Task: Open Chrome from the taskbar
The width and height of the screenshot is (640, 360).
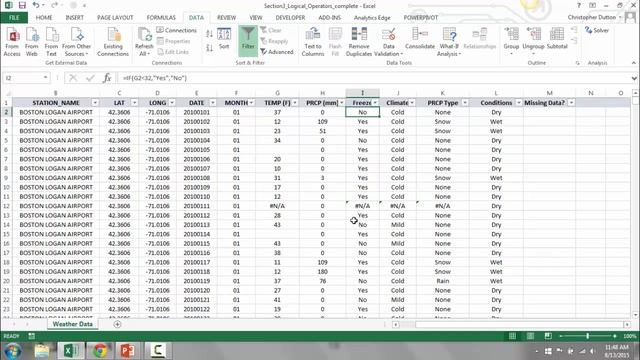Action: coord(100,351)
